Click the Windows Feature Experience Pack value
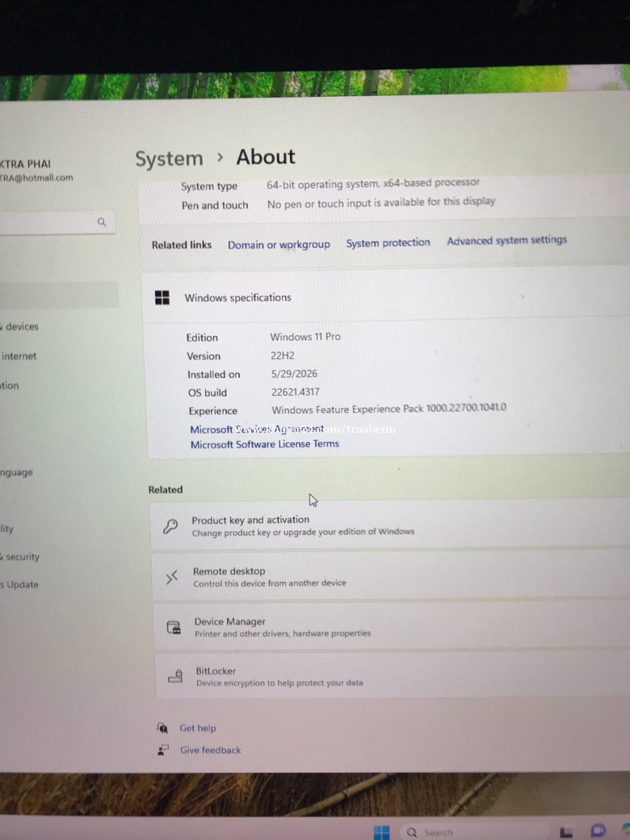Viewport: 630px width, 840px height. 389,409
